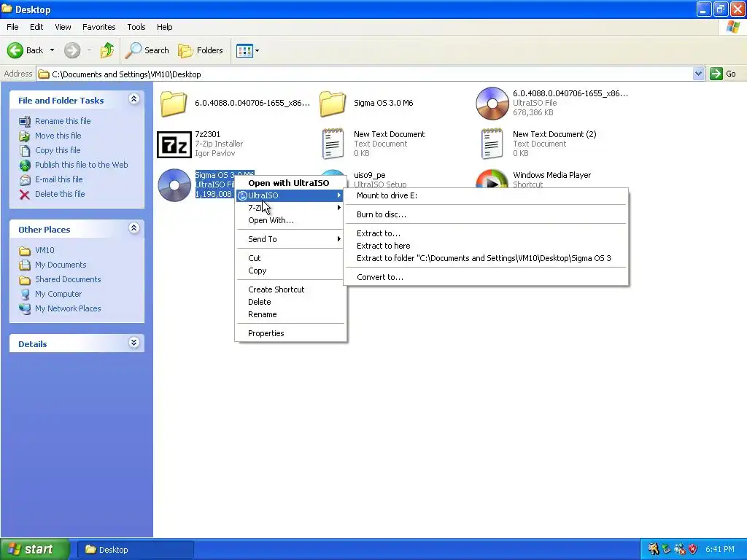Click E-mail this file link
The height and width of the screenshot is (560, 747).
coord(58,179)
